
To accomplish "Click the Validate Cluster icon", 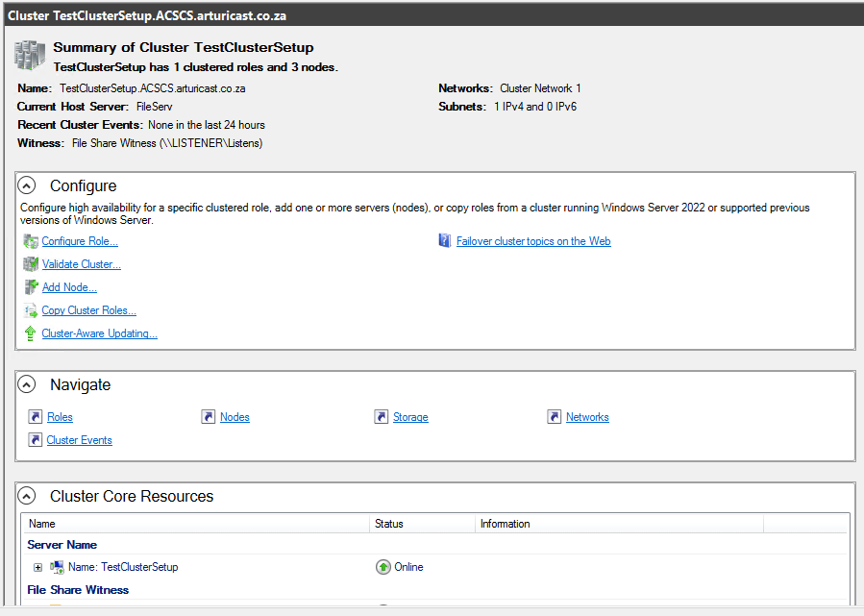I will pos(31,264).
